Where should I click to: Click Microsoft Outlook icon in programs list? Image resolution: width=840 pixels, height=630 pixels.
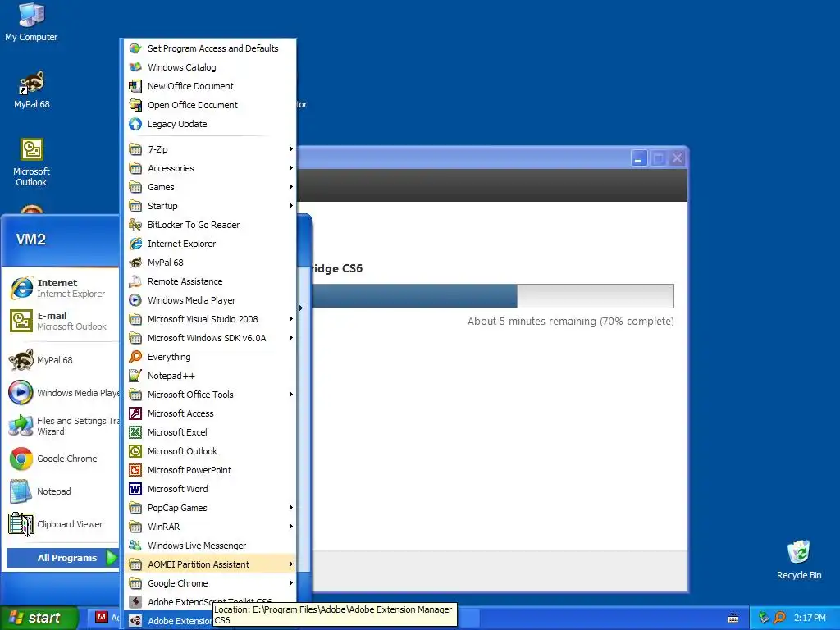tap(135, 451)
